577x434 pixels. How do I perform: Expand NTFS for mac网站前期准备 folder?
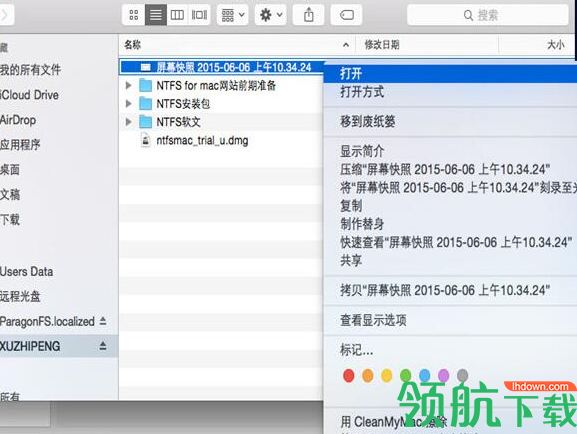click(x=128, y=85)
